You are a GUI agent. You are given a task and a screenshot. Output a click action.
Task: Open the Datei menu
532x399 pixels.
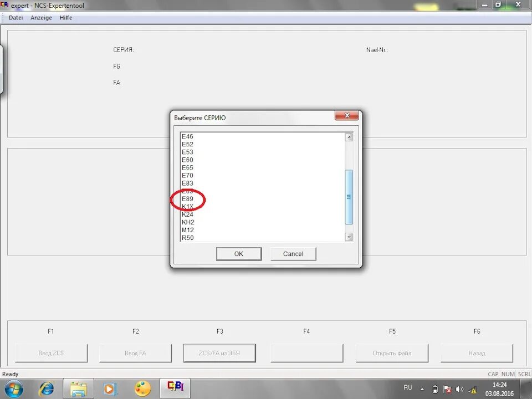(16, 18)
